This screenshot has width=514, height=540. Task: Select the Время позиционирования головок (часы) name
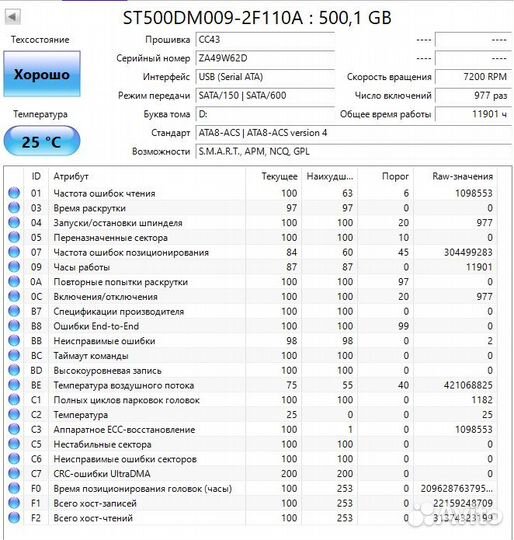tap(143, 489)
